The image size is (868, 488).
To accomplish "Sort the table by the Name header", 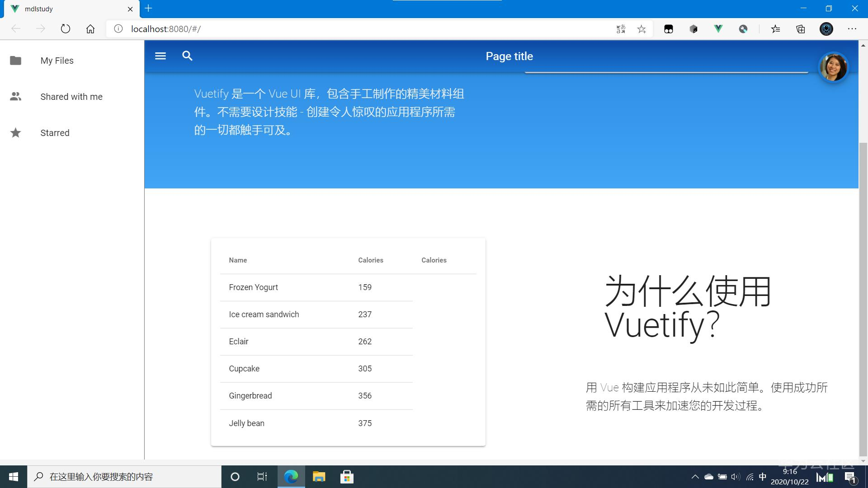I will (238, 260).
